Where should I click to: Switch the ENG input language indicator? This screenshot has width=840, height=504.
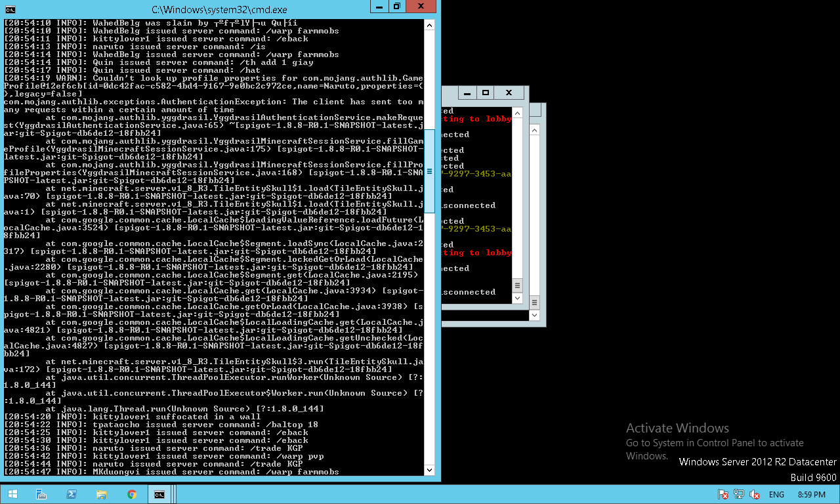776,494
